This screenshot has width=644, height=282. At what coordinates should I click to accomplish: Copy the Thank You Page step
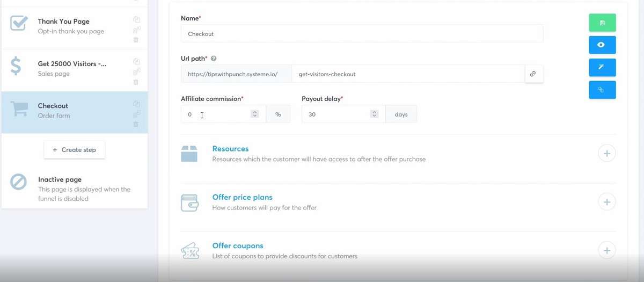[x=136, y=19]
